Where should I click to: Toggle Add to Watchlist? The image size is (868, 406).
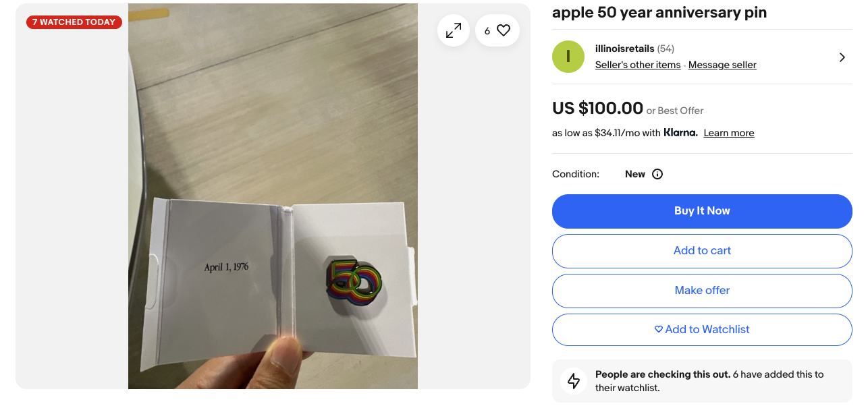click(702, 330)
